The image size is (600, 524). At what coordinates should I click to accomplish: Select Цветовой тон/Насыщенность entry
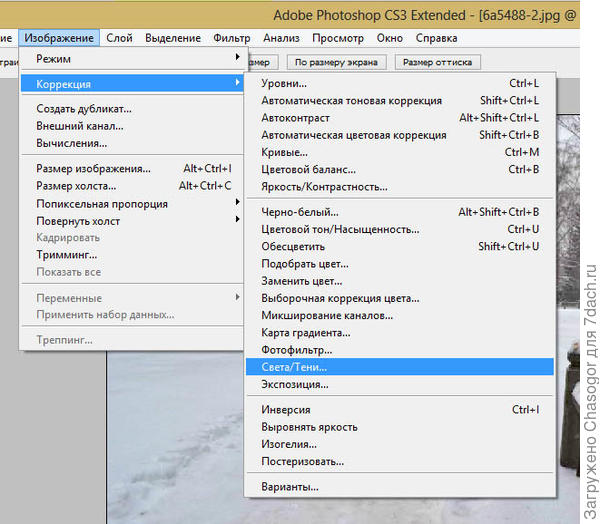(x=340, y=229)
